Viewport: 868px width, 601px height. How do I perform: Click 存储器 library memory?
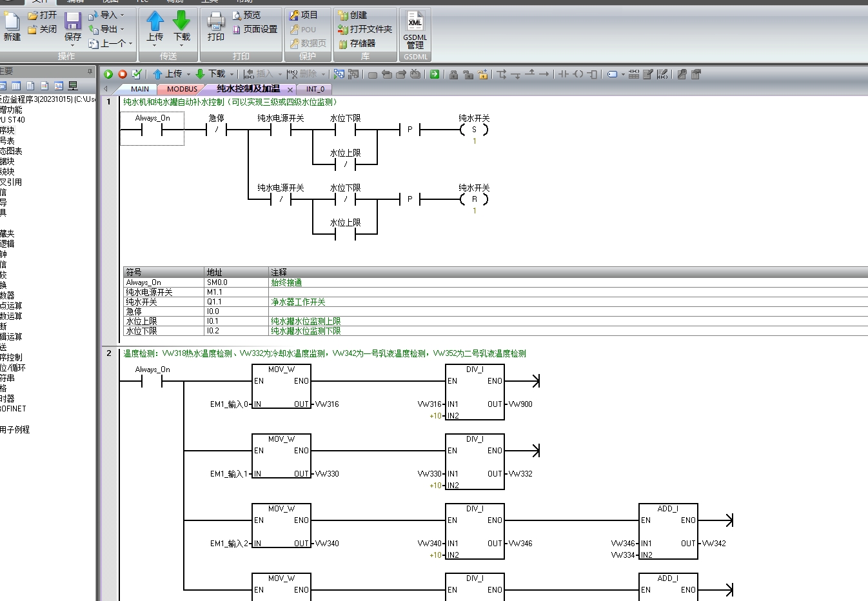point(357,43)
